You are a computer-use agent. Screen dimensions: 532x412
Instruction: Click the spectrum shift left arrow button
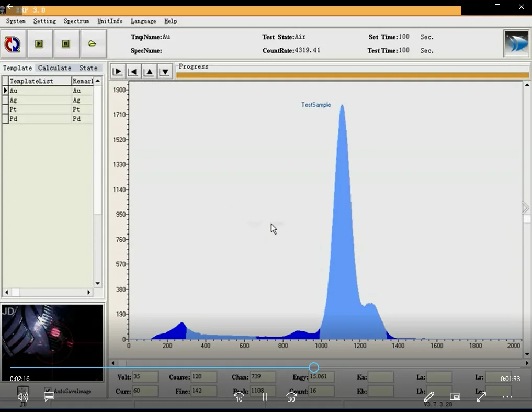tap(133, 72)
